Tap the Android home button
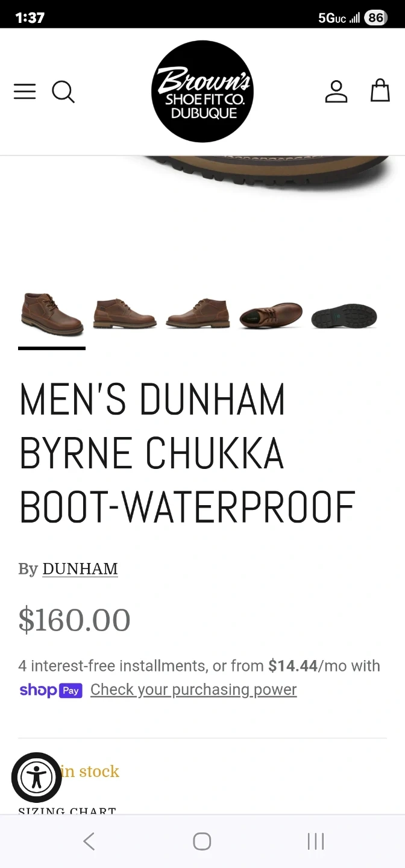The image size is (405, 868). tap(202, 841)
